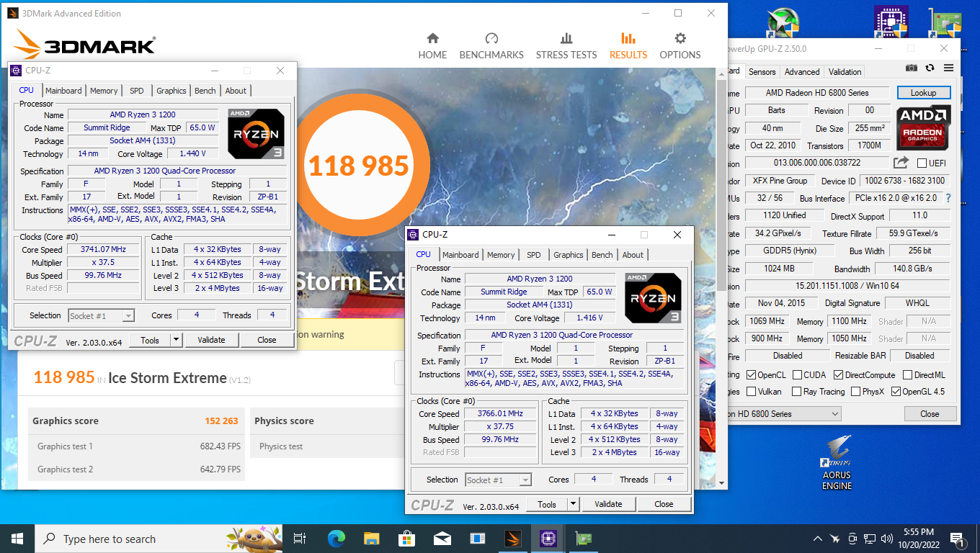980x553 pixels.
Task: Open Microsoft Edge from the taskbar
Action: click(336, 539)
